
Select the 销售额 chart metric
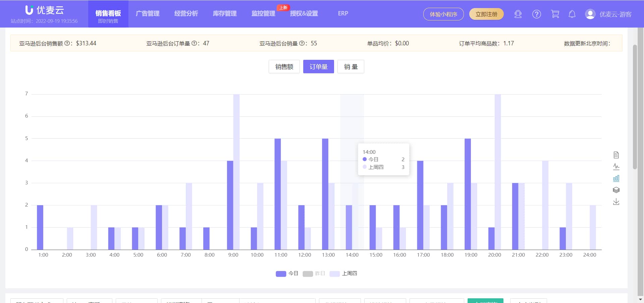284,67
